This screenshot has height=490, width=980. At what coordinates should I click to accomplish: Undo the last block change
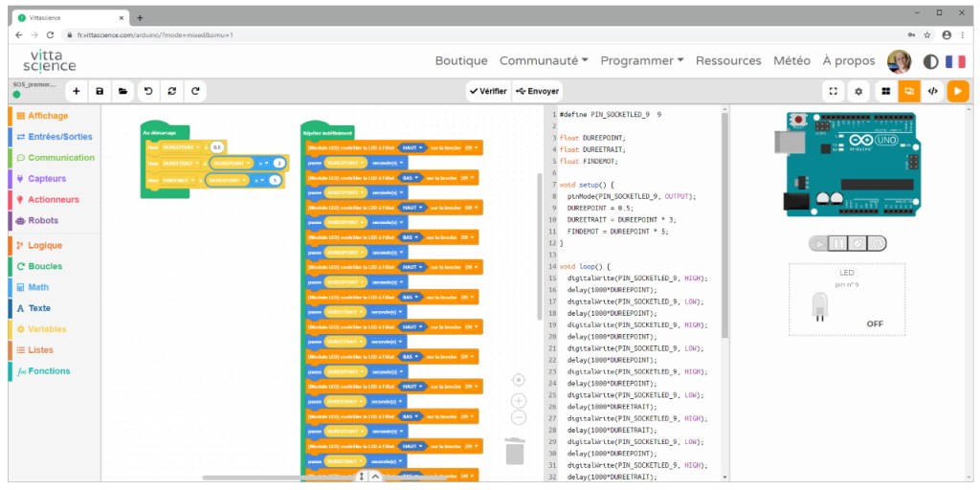pos(147,91)
